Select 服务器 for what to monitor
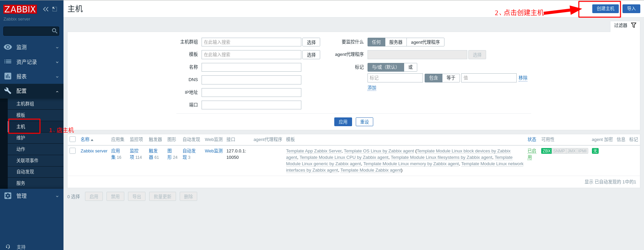 coord(396,42)
